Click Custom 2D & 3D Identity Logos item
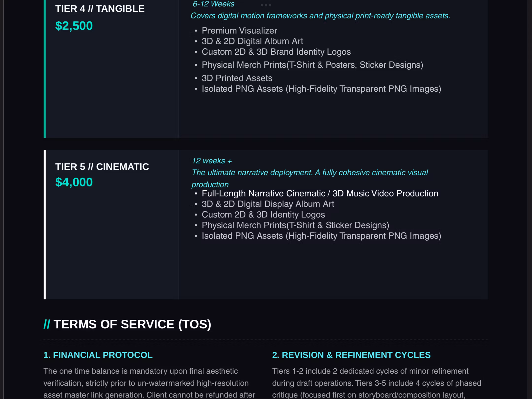The height and width of the screenshot is (399, 532). [x=263, y=215]
